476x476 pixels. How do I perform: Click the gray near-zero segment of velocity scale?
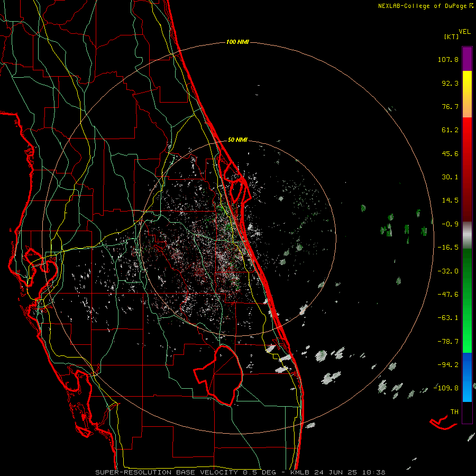point(467,235)
